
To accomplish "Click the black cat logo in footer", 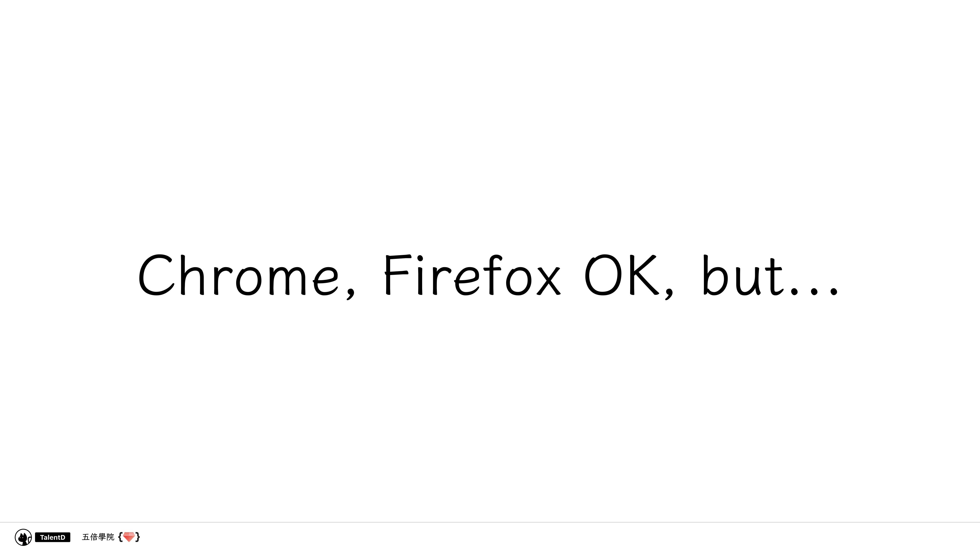I will click(x=23, y=537).
